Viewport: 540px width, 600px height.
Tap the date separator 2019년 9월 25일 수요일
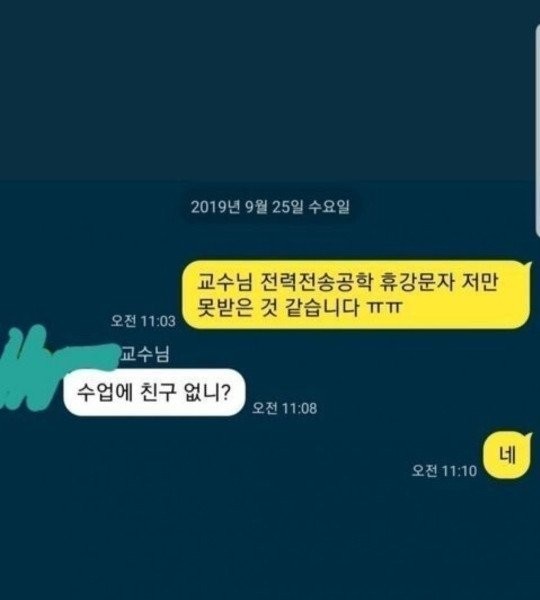click(270, 207)
